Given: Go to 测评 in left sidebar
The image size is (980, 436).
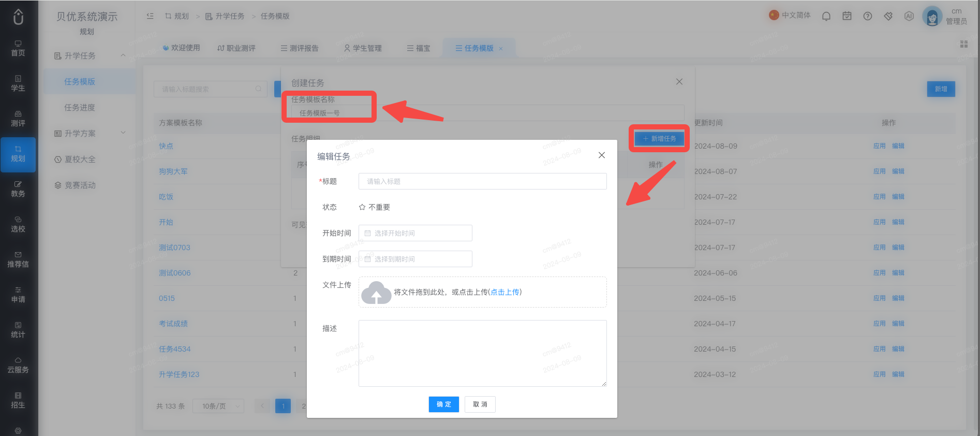Looking at the screenshot, I should click(x=18, y=119).
